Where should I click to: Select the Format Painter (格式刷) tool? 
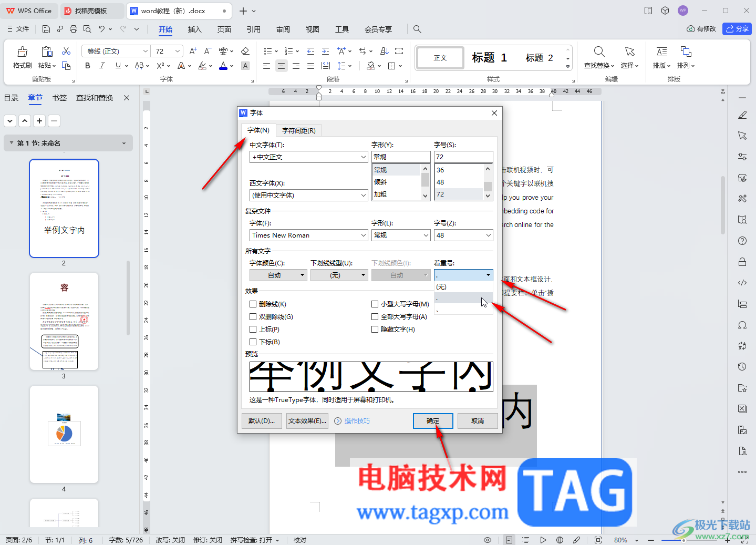click(22, 57)
